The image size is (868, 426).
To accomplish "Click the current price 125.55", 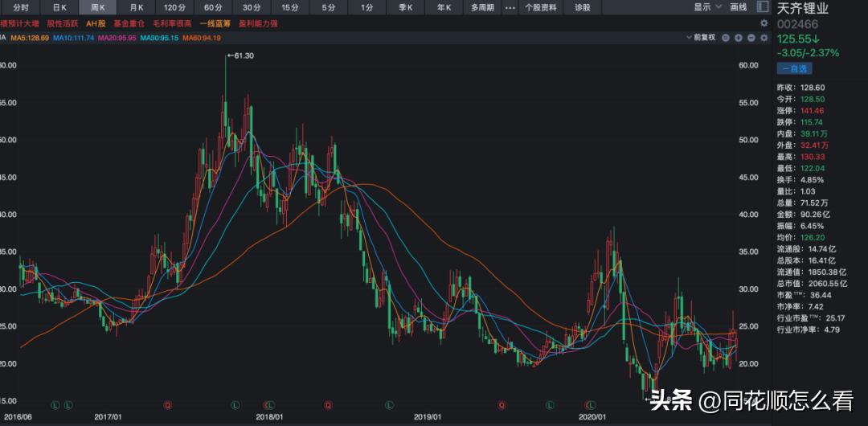I will [x=798, y=39].
